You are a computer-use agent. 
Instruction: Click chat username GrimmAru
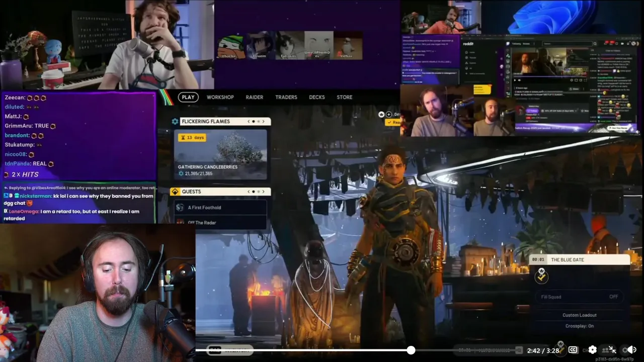(x=19, y=126)
